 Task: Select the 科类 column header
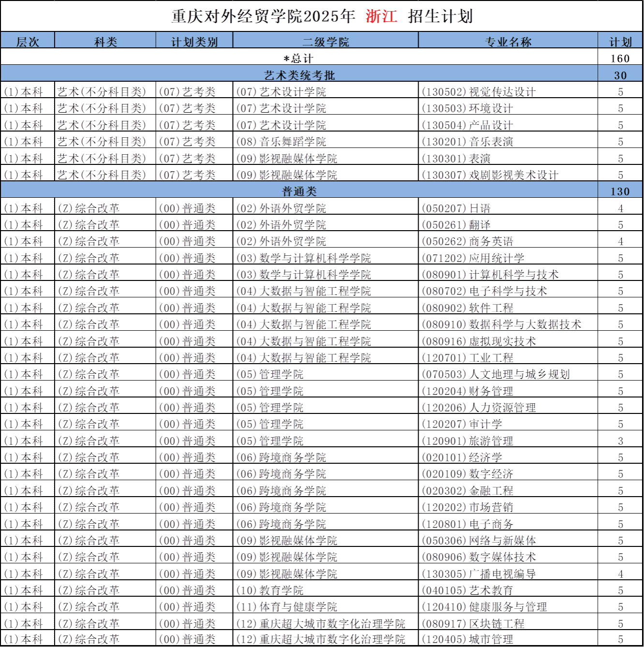pos(105,42)
